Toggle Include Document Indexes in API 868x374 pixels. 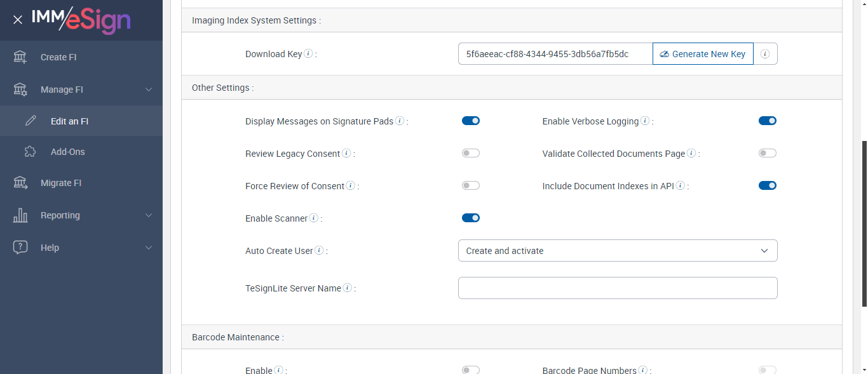pos(768,185)
